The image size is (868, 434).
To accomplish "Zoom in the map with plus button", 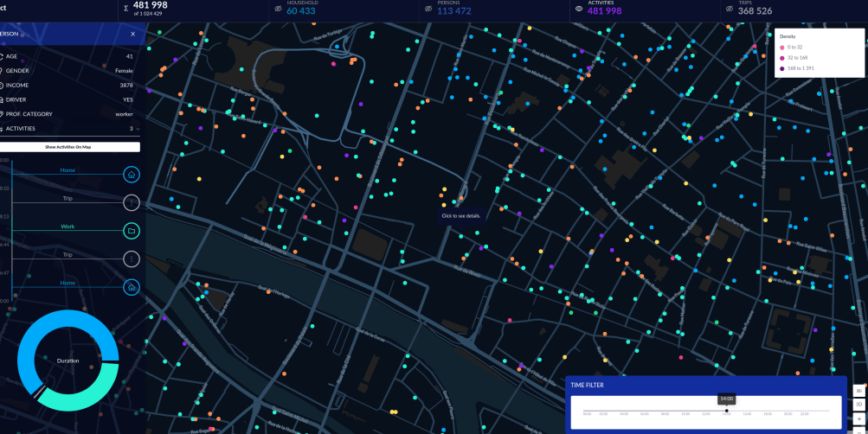I will (x=859, y=418).
